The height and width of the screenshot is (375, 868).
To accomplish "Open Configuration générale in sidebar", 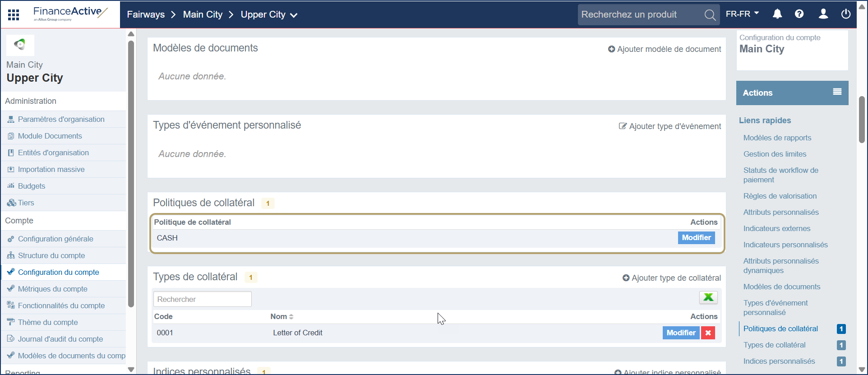I will (55, 239).
